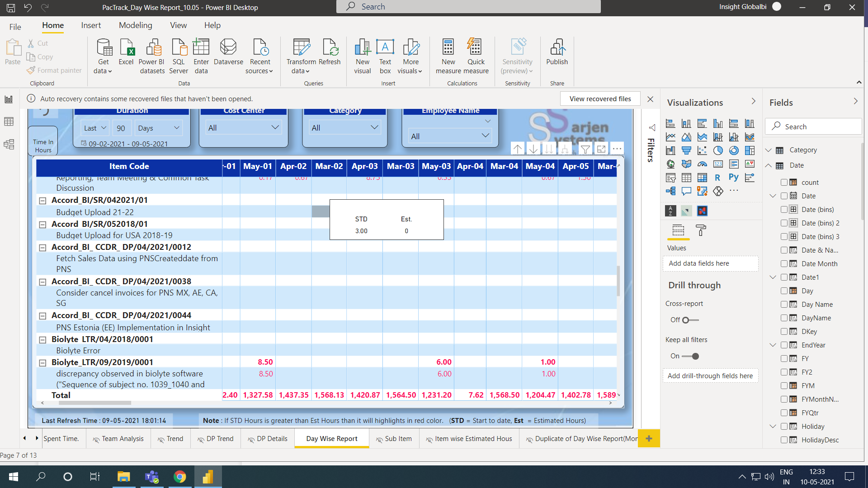Select the donut chart visual icon
Screen dimensions: 868x488
click(x=734, y=150)
